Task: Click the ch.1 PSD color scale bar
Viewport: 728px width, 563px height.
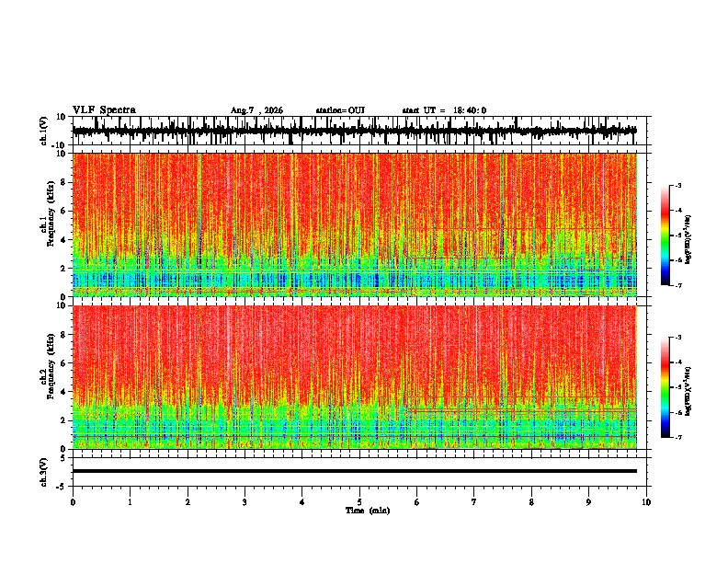Action: [x=665, y=236]
